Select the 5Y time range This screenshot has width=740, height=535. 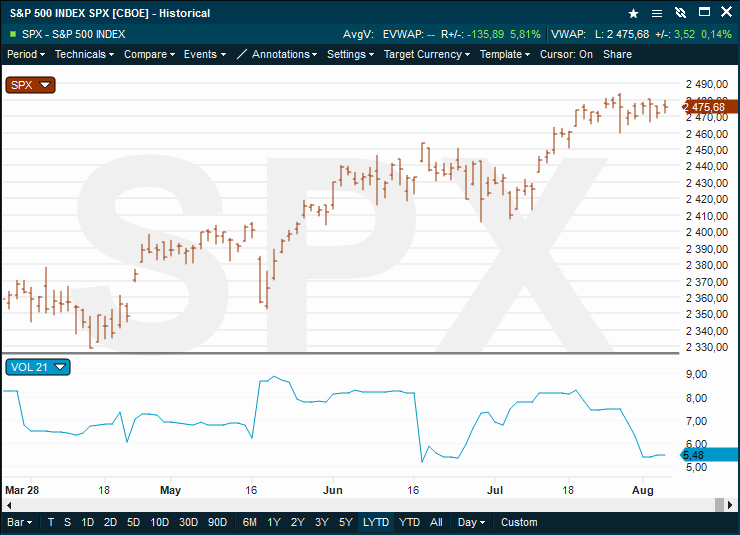345,522
